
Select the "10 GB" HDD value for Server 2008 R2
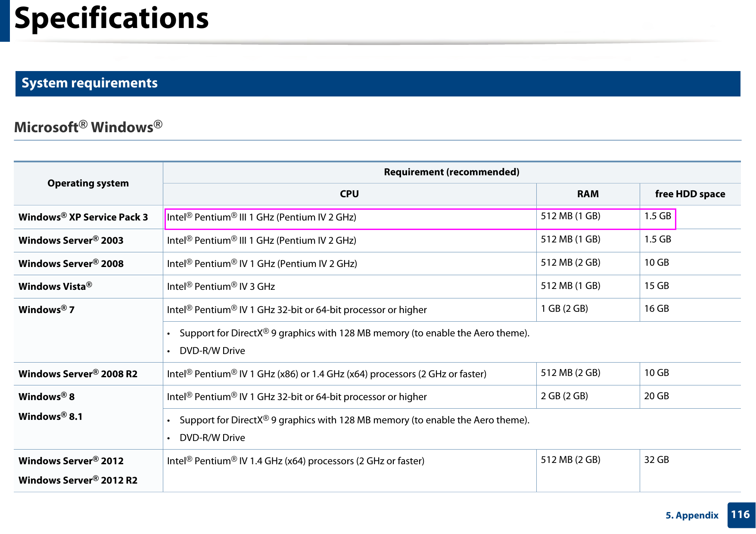coord(656,373)
